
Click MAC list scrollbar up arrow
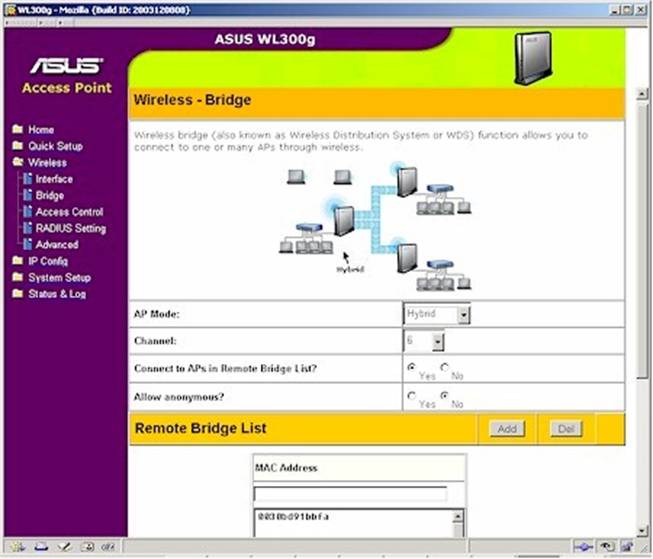point(457,517)
